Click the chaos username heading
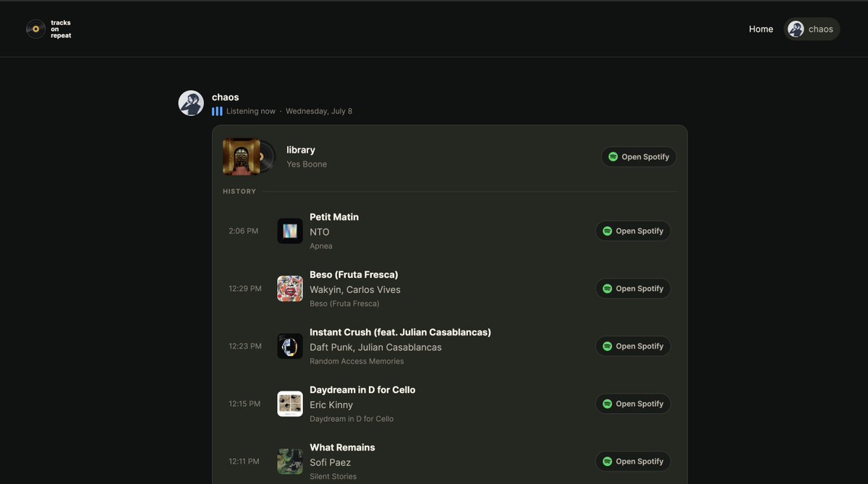868x484 pixels. (225, 97)
